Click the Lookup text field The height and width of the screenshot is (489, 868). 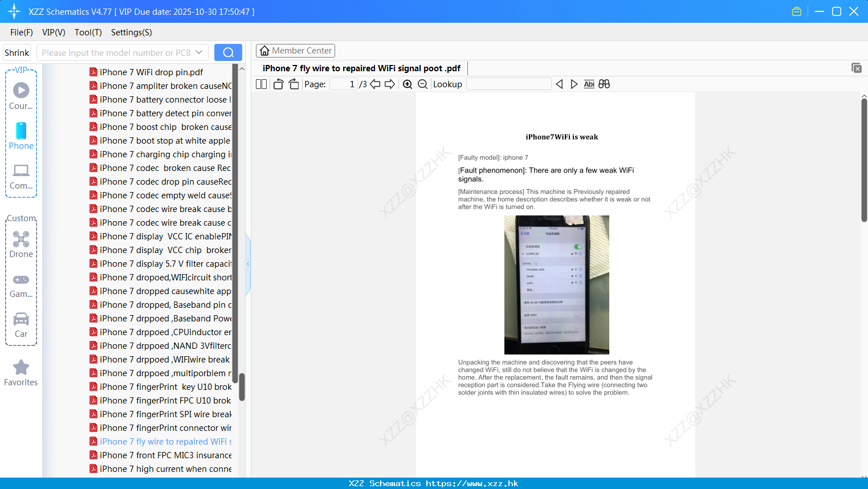[508, 84]
